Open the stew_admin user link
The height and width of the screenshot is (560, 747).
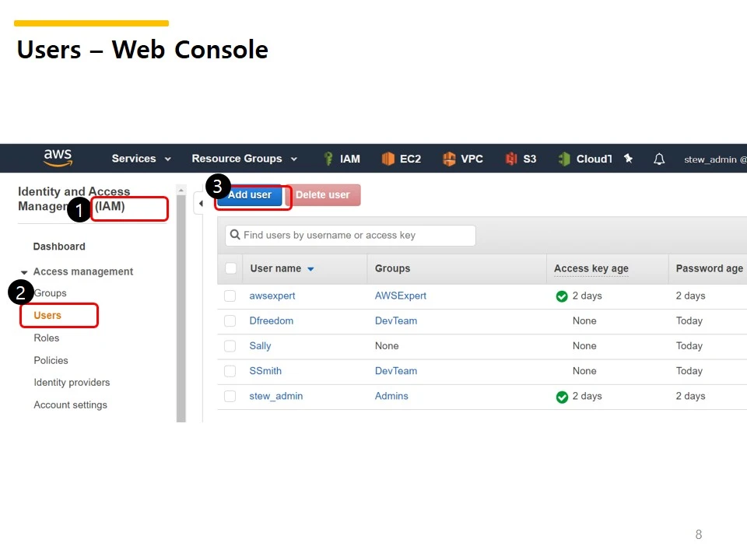click(x=275, y=396)
